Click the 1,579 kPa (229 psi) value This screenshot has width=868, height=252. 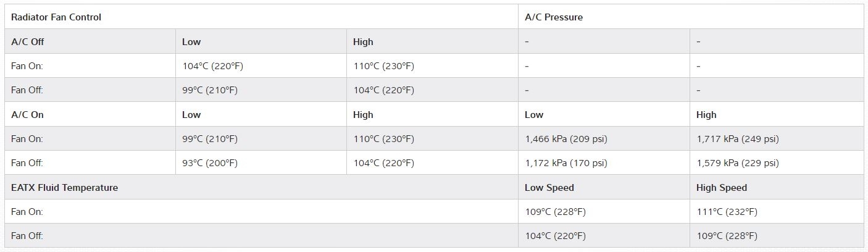(738, 163)
